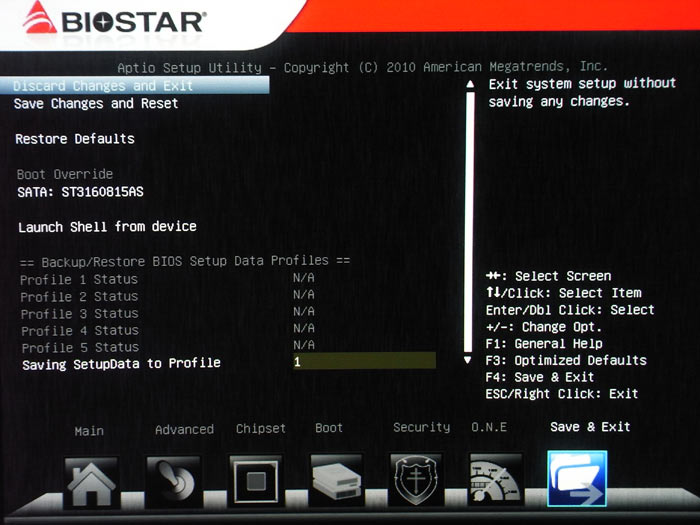
Task: Click the Backup/Restore BIOS Setup Data Profiles heading
Action: pyautogui.click(x=185, y=261)
